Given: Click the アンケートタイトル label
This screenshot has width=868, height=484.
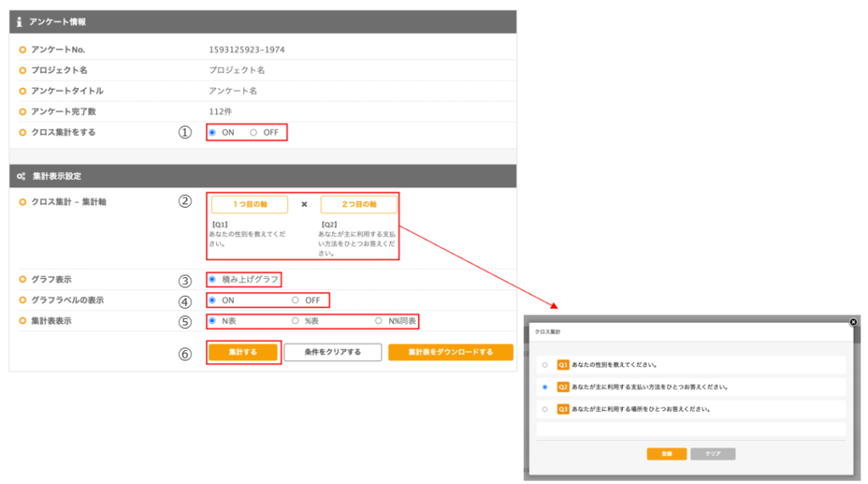Looking at the screenshot, I should point(67,91).
